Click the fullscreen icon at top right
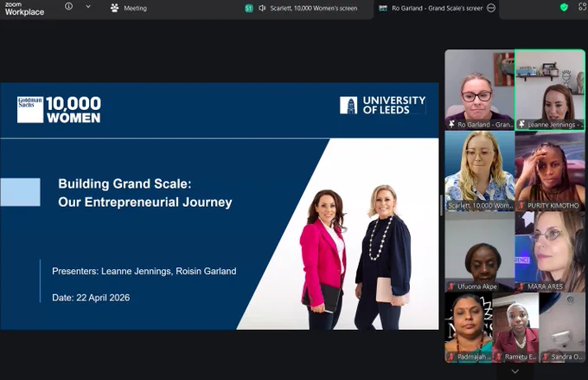Viewport: 588px width, 380px height. 583,7
